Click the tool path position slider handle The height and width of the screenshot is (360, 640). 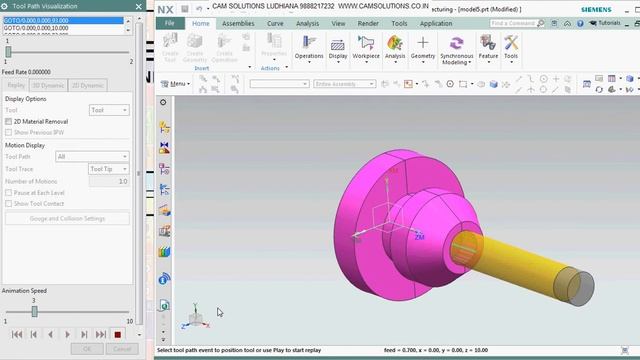[8, 51]
